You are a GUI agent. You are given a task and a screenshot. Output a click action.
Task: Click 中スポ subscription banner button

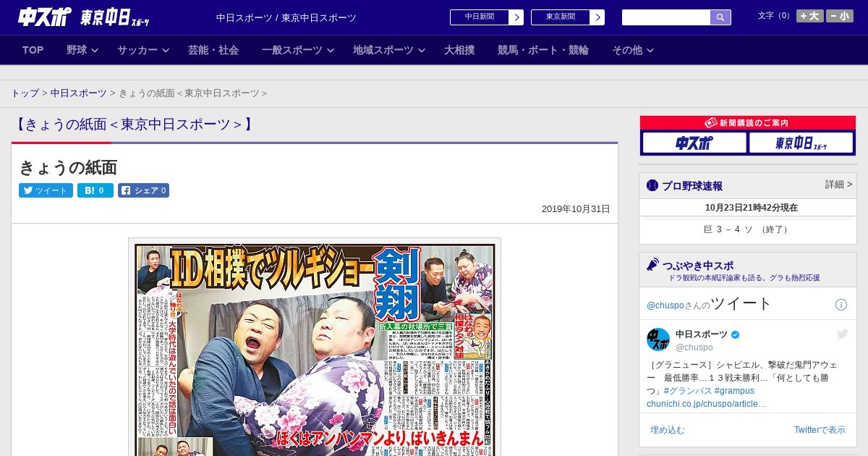click(x=694, y=143)
